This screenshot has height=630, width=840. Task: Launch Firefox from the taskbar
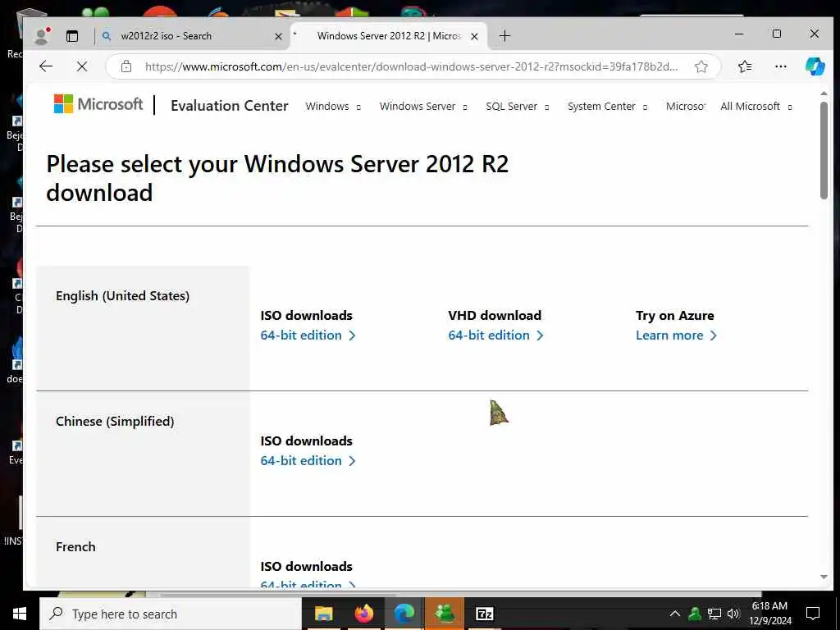pyautogui.click(x=363, y=614)
